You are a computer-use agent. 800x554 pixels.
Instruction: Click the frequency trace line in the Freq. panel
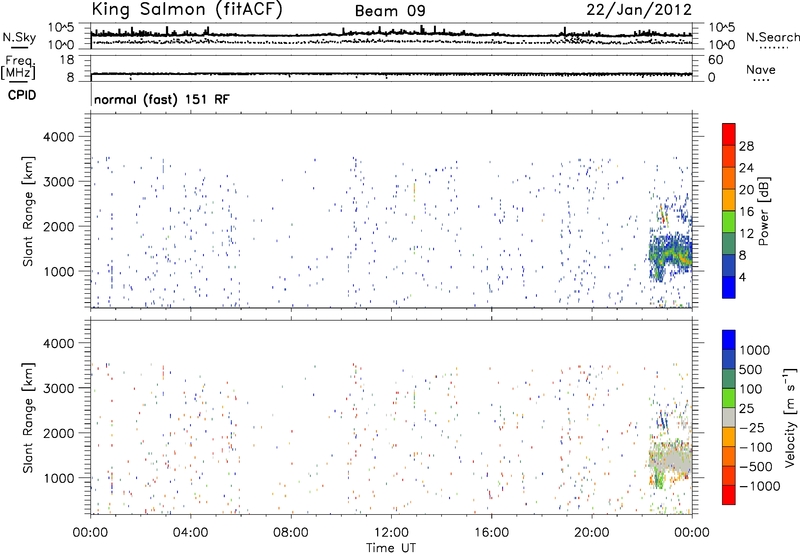coord(391,74)
